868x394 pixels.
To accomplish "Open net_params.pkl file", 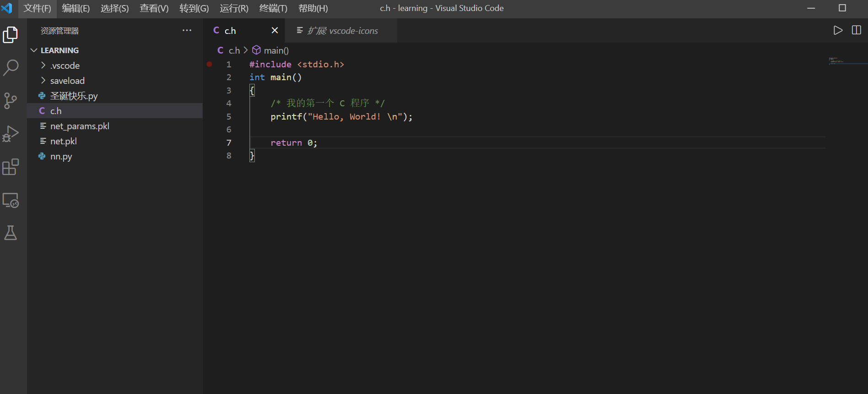I will [115, 126].
